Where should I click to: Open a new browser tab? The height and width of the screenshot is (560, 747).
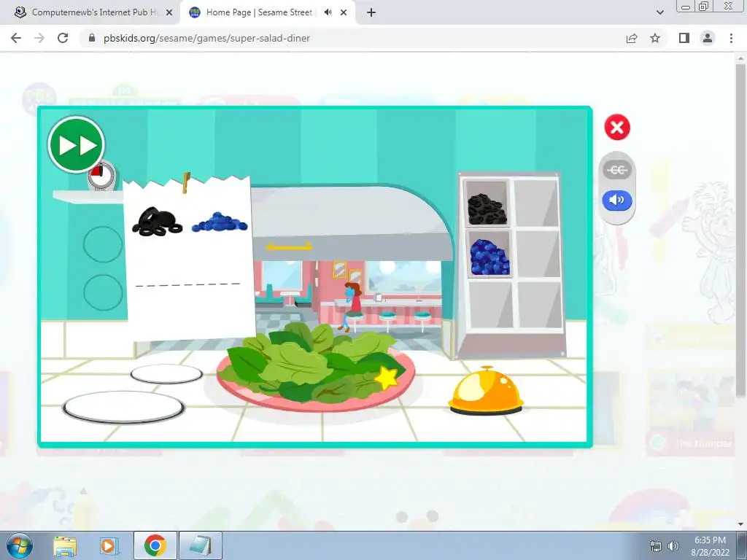click(371, 12)
